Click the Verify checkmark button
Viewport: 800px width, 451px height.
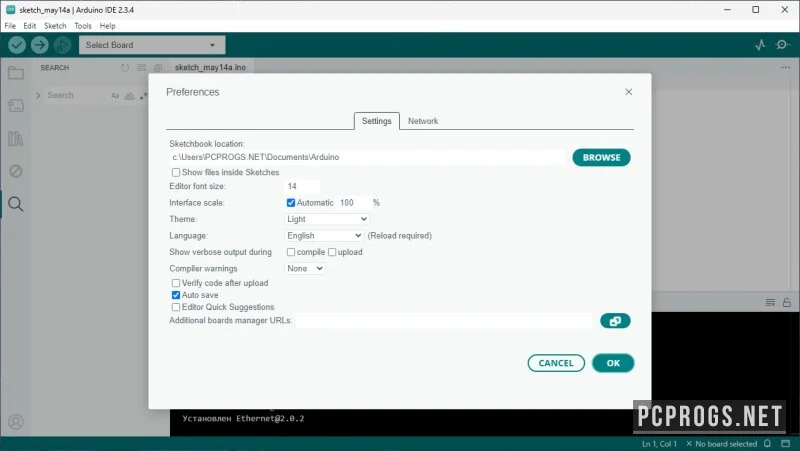click(x=17, y=45)
